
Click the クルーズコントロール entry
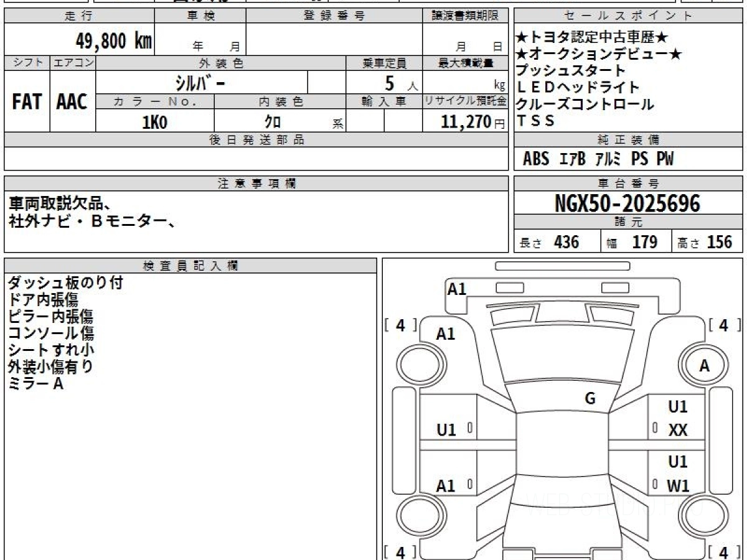click(585, 104)
